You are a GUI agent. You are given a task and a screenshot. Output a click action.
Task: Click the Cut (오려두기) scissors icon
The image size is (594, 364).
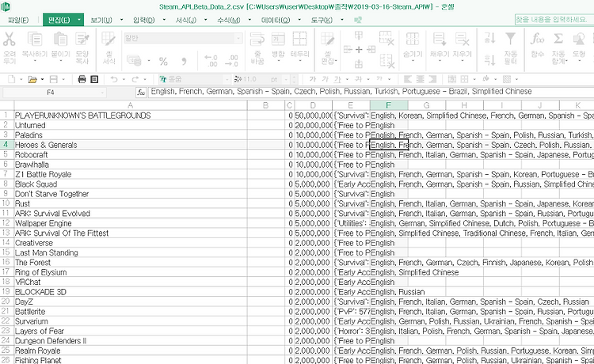pyautogui.click(x=9, y=39)
